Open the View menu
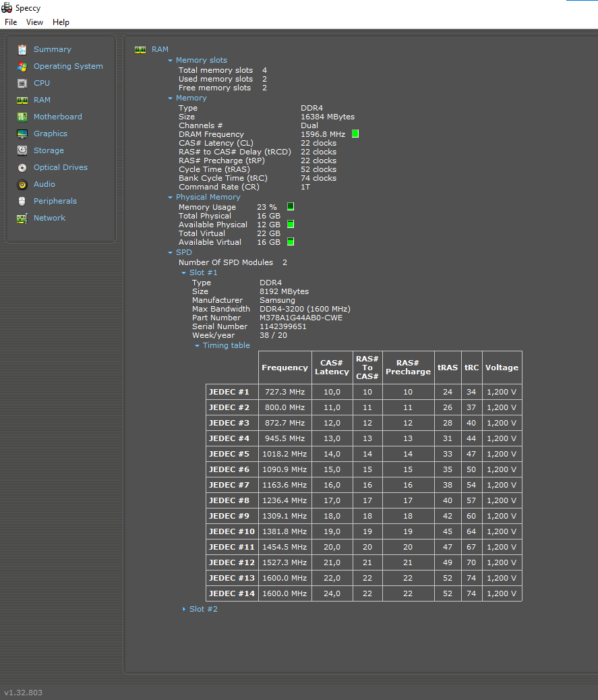Image resolution: width=598 pixels, height=700 pixels. click(34, 22)
